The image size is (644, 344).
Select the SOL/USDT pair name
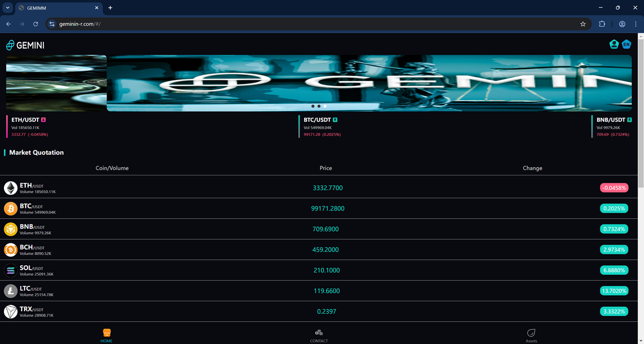31,268
